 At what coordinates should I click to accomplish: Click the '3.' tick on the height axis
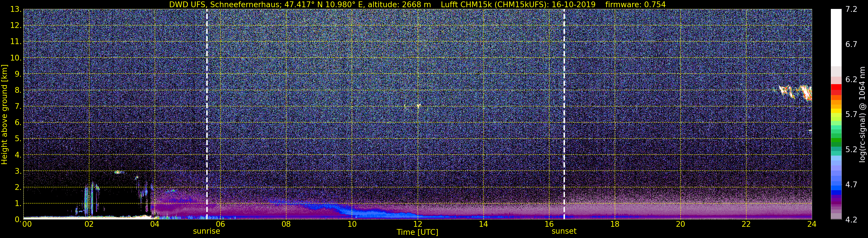tap(18, 171)
